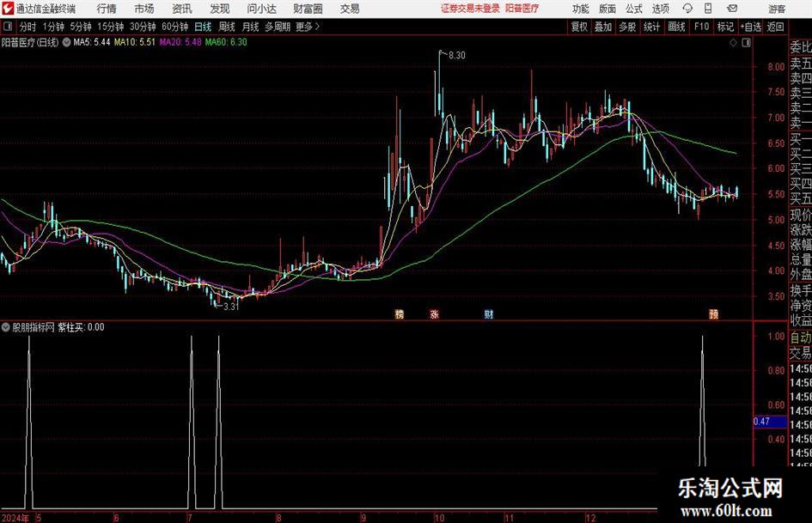Viewport: 812px width, 523px height.
Task: Click the 阳普医疗 name in the title bar
Action: pos(522,9)
